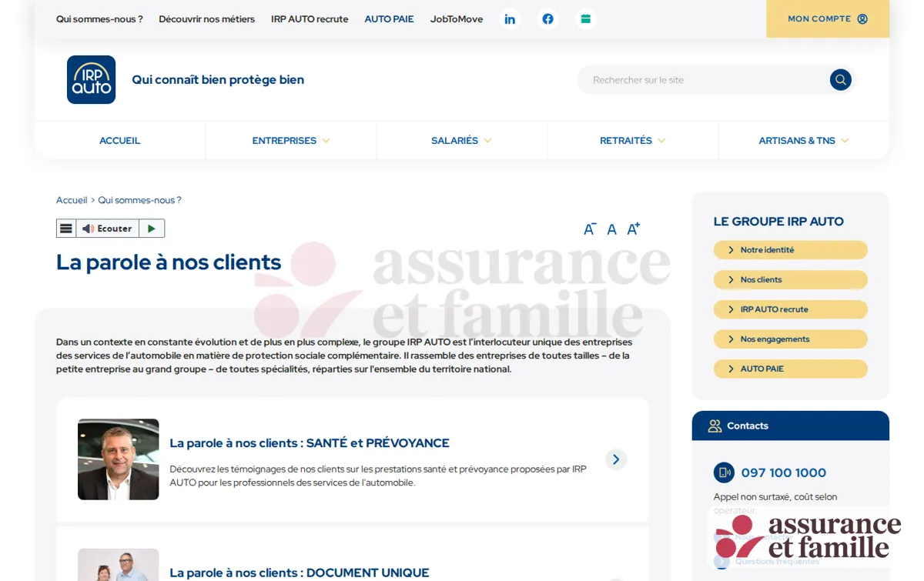Start audio with the Ecouter speaker button
This screenshot has width=924, height=581.
(107, 229)
